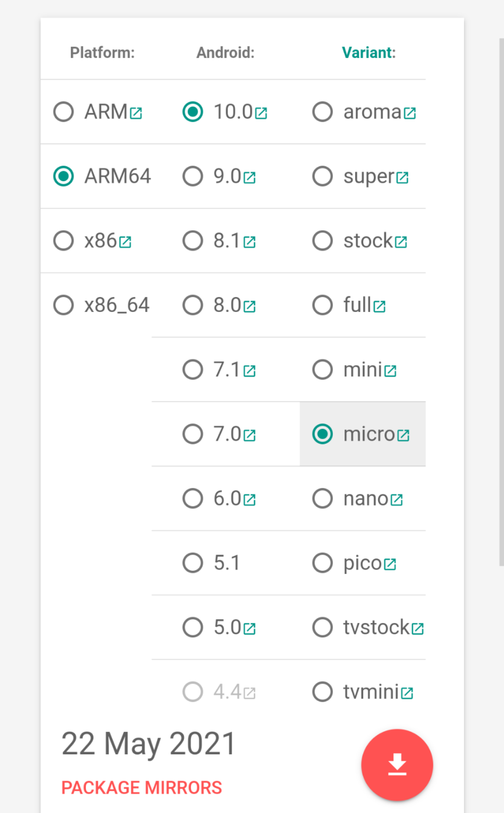Click the page scrollbar on right edge

coord(501,302)
